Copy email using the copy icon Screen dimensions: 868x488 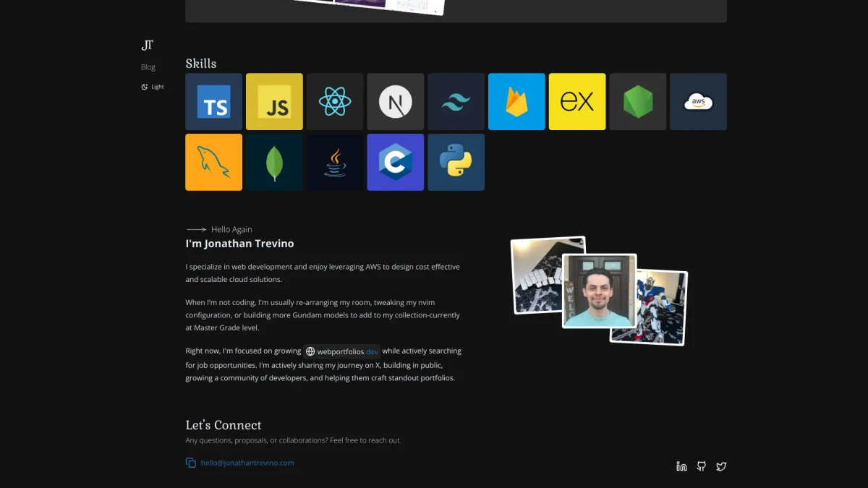pos(191,463)
